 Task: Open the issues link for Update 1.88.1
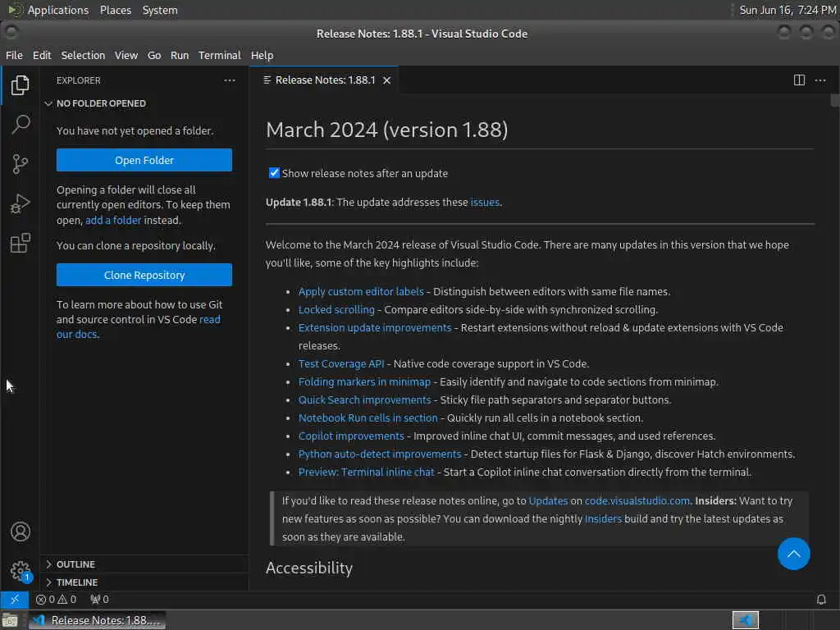(x=485, y=202)
